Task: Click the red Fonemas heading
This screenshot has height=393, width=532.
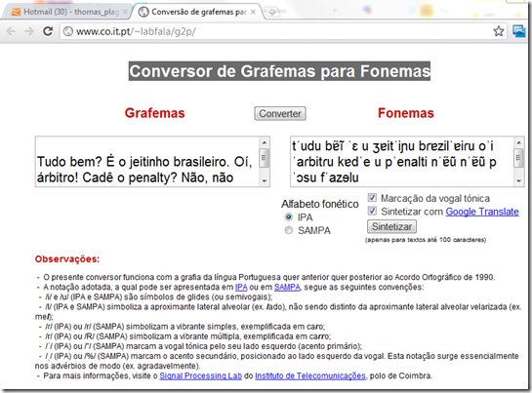Action: click(406, 113)
